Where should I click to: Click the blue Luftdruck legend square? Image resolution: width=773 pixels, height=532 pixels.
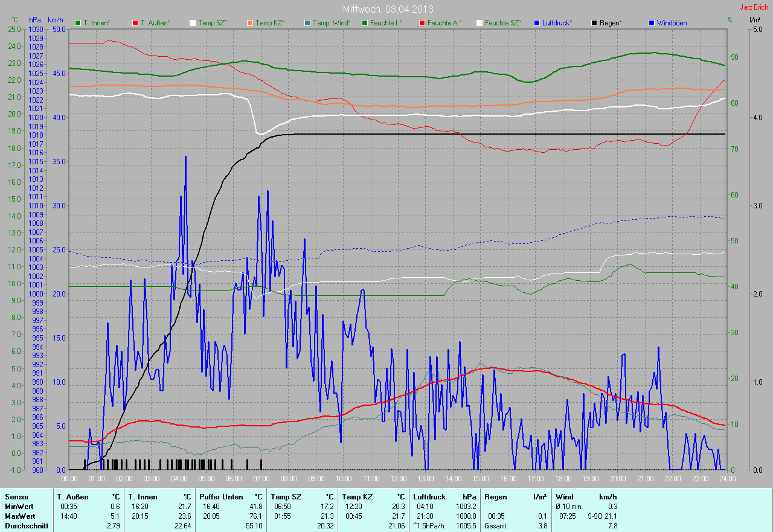pyautogui.click(x=536, y=23)
